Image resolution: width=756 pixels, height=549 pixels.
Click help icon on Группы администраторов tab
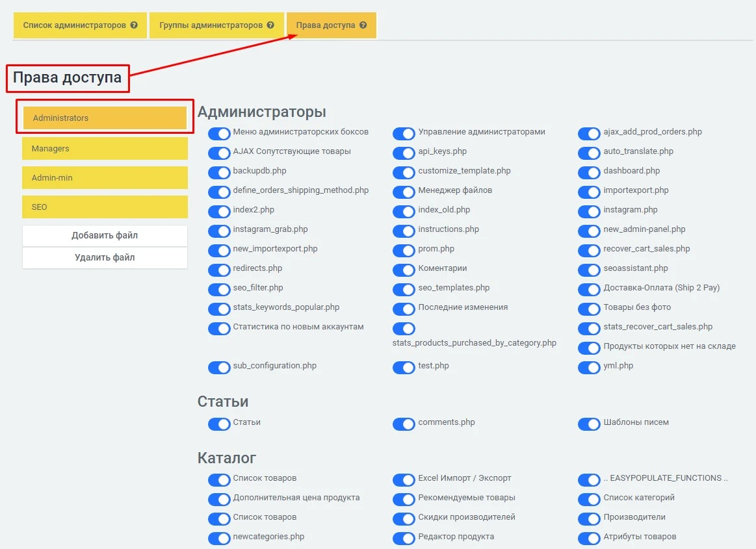click(271, 25)
